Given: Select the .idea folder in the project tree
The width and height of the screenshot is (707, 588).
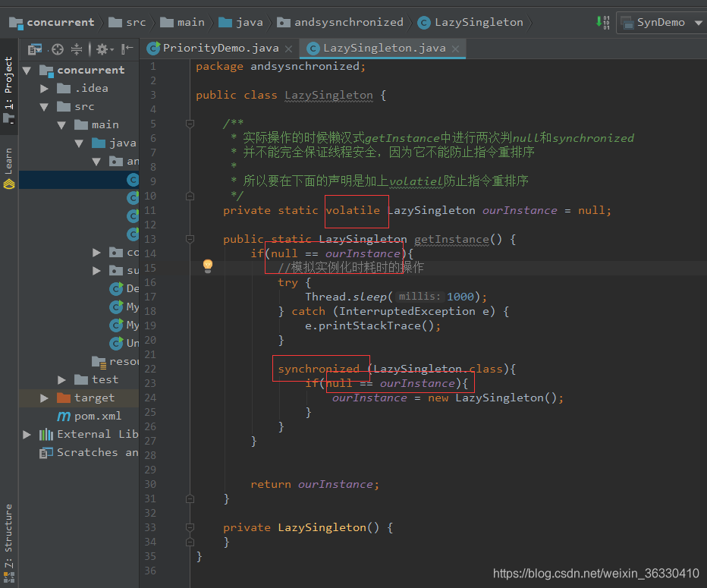Looking at the screenshot, I should tap(83, 88).
